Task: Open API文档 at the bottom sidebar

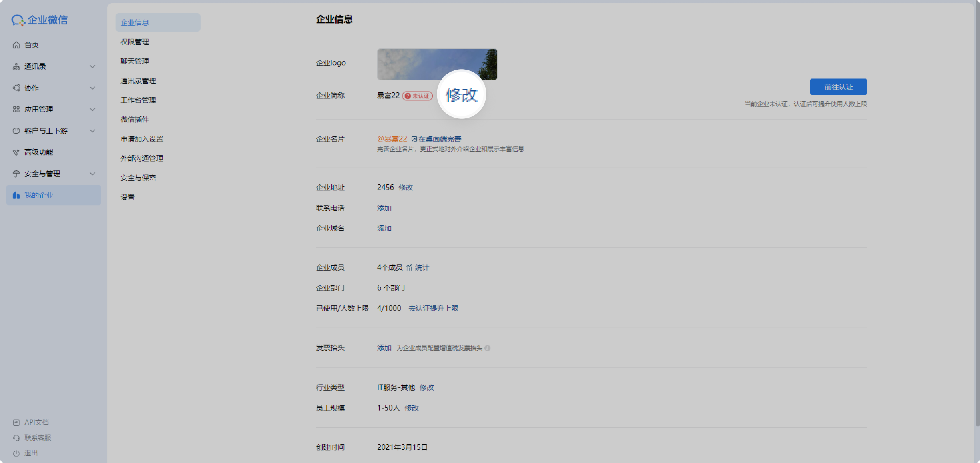Action: pos(16,422)
